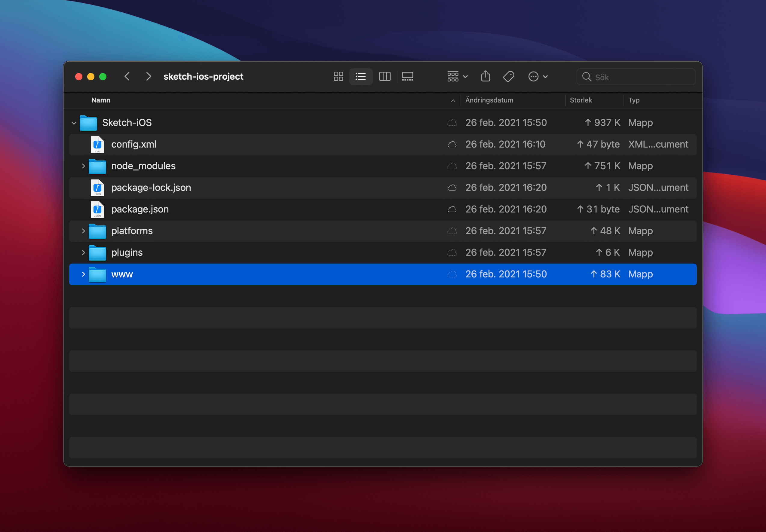Switch to icon grid view
766x532 pixels.
(x=338, y=77)
